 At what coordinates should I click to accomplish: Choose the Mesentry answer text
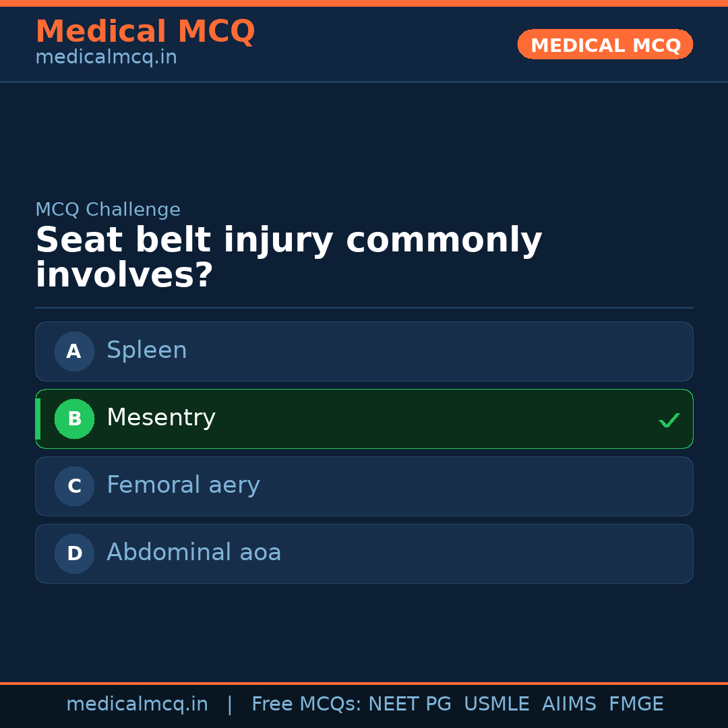pyautogui.click(x=161, y=418)
